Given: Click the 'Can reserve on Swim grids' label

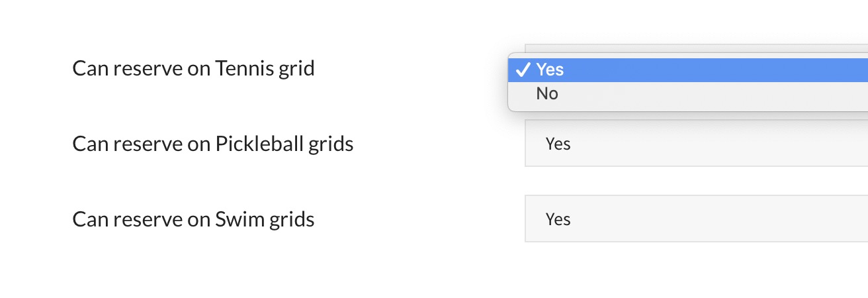Looking at the screenshot, I should [193, 219].
